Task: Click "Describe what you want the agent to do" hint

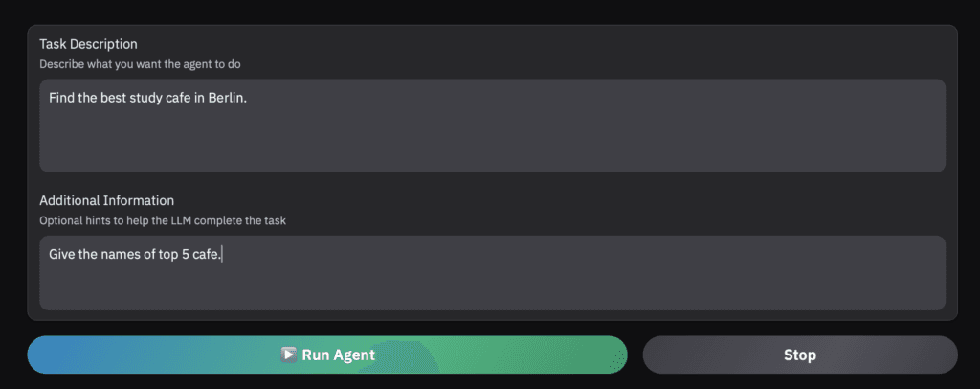Action: click(140, 64)
